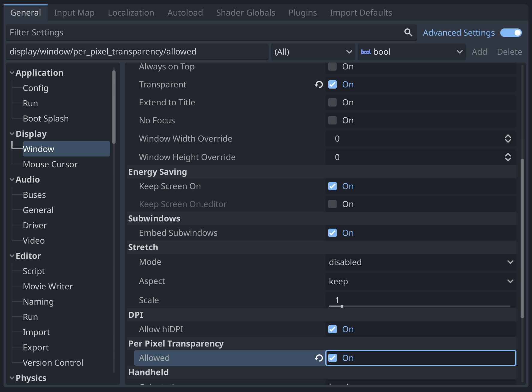Enable the No Focus checkbox

pyautogui.click(x=332, y=120)
